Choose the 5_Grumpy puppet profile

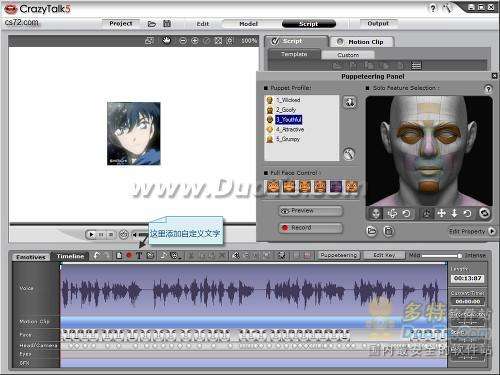point(288,139)
